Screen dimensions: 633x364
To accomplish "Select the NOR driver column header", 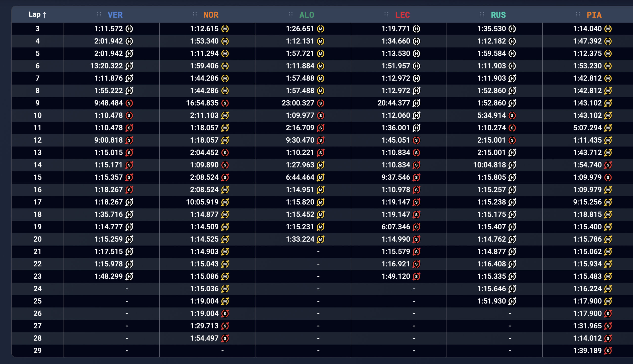I will click(211, 15).
